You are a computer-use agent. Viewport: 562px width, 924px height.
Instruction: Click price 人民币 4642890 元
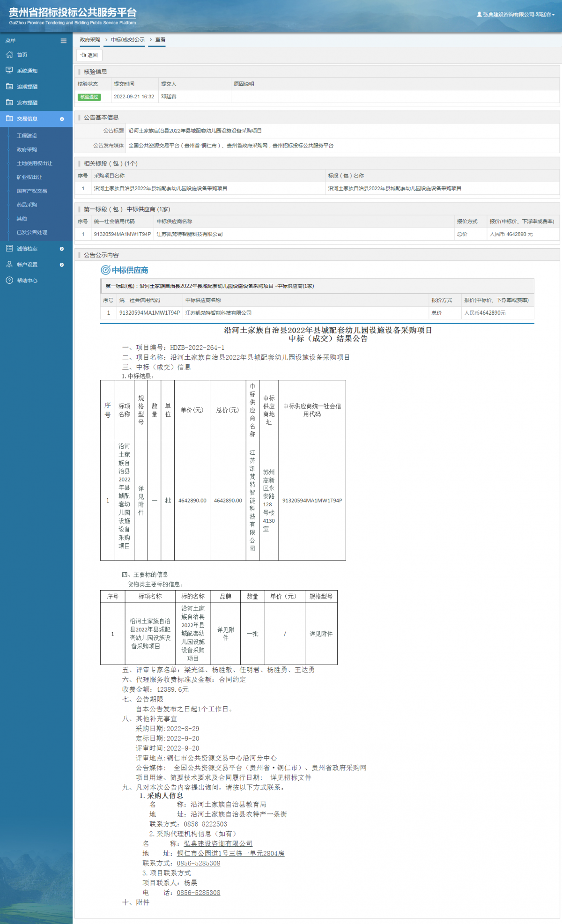coord(511,234)
